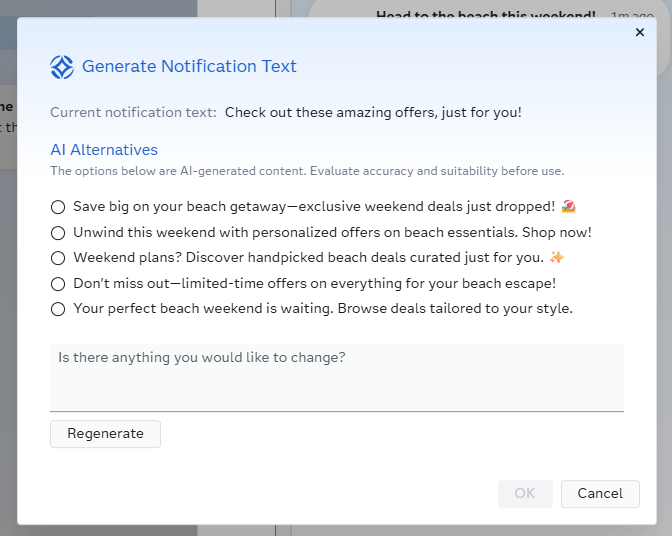Image resolution: width=672 pixels, height=536 pixels.
Task: Click the OK button
Action: click(525, 494)
